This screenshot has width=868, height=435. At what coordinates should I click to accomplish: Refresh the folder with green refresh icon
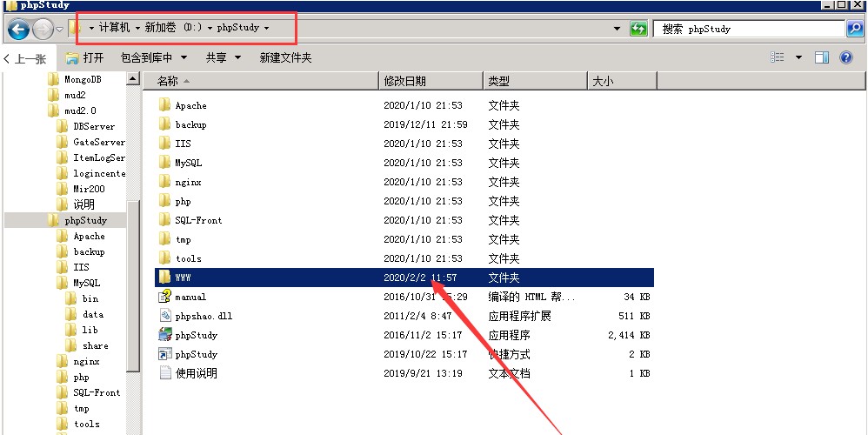[638, 29]
